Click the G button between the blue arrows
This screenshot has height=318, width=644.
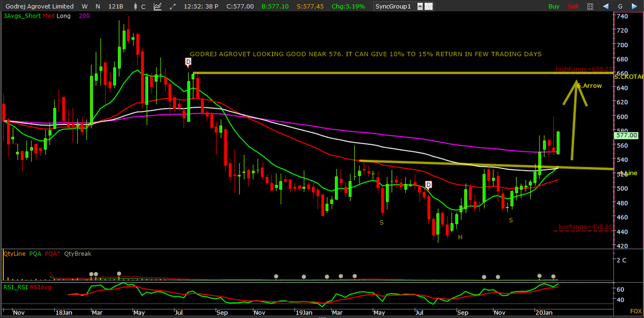pos(620,6)
